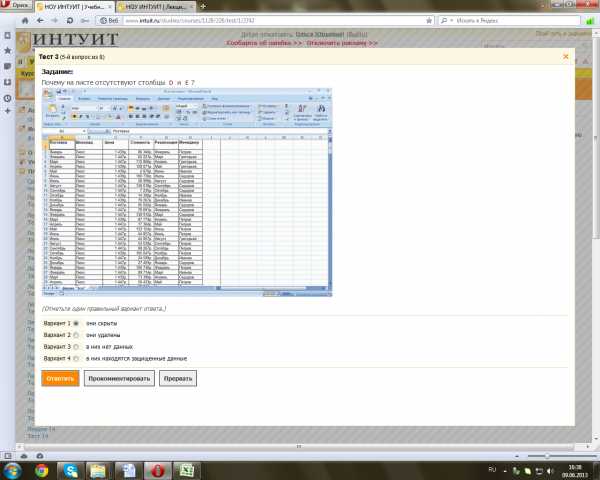Launch Skype from the taskbar

70,470
